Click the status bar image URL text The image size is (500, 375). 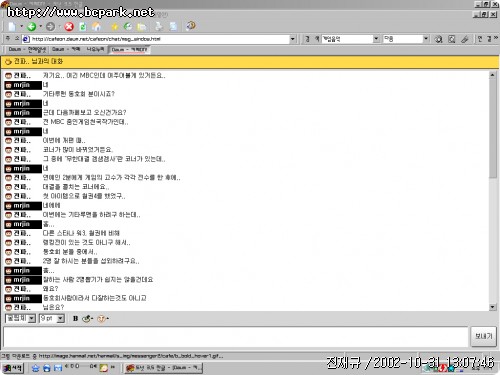click(x=131, y=356)
